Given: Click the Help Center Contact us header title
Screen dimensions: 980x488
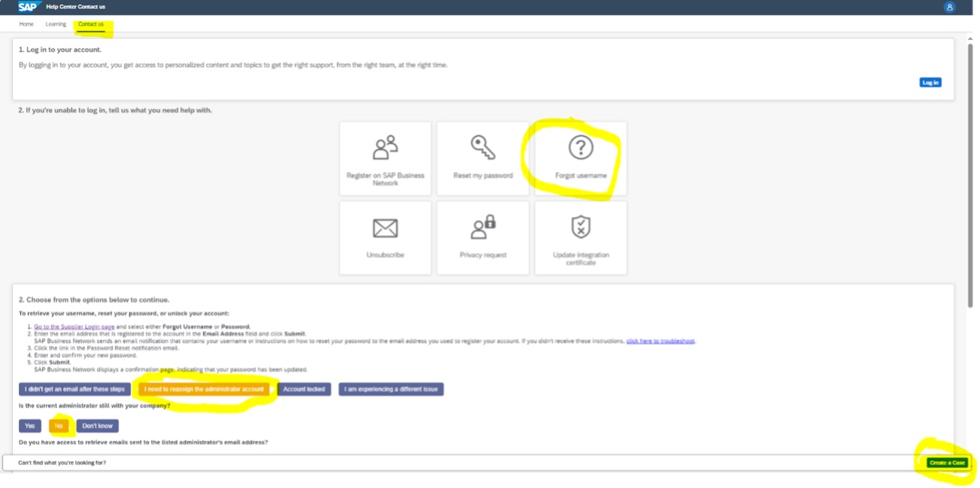Looking at the screenshot, I should 76,7.
